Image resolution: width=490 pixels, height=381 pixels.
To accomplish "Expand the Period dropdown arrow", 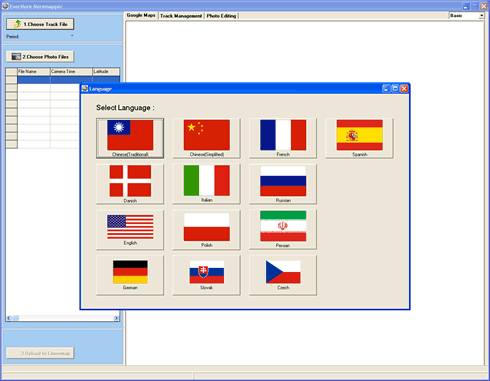I will click(72, 36).
